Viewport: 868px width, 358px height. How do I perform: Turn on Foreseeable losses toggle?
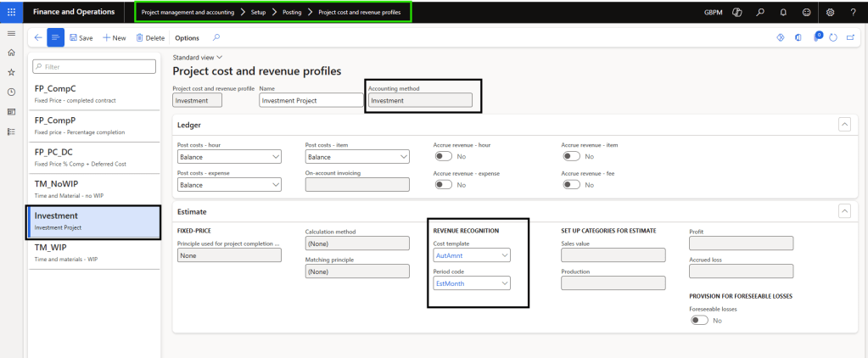tap(700, 321)
